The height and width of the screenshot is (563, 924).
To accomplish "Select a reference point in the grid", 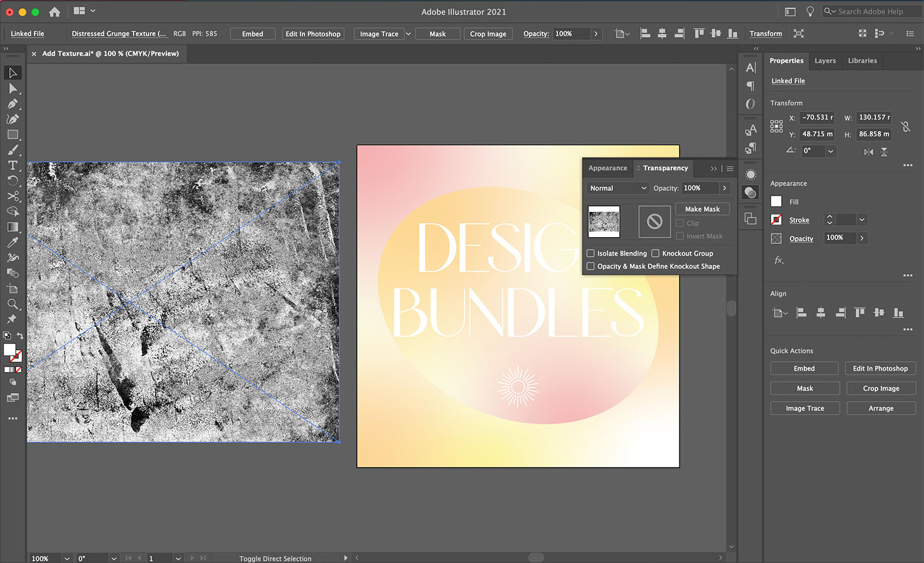I will tap(776, 126).
